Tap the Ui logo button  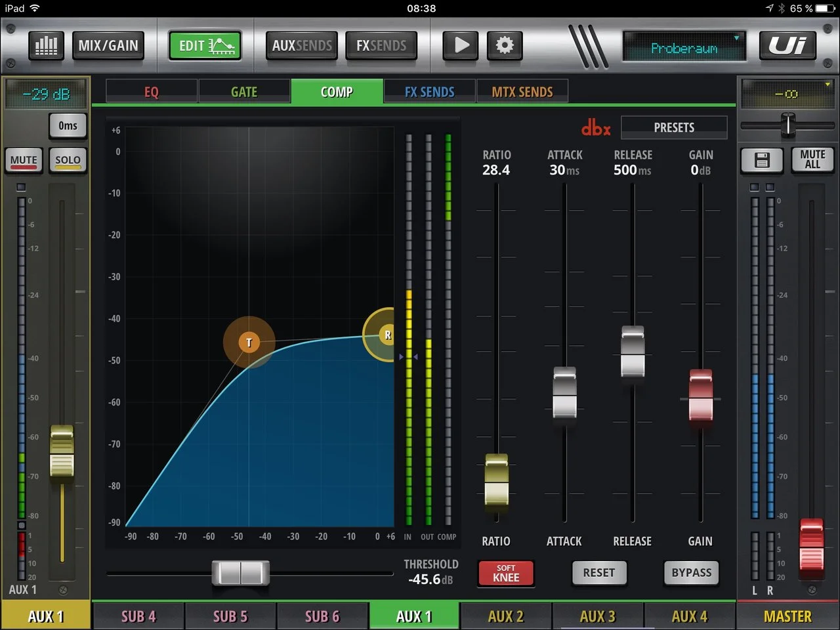787,45
